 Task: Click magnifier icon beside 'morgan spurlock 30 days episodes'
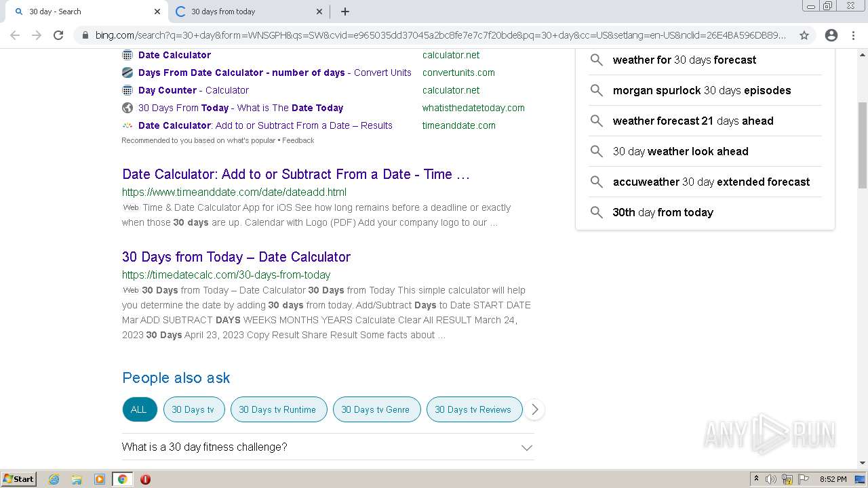(x=596, y=90)
